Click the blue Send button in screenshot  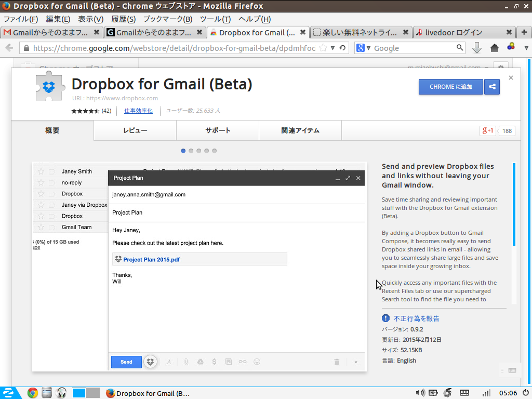pyautogui.click(x=126, y=362)
